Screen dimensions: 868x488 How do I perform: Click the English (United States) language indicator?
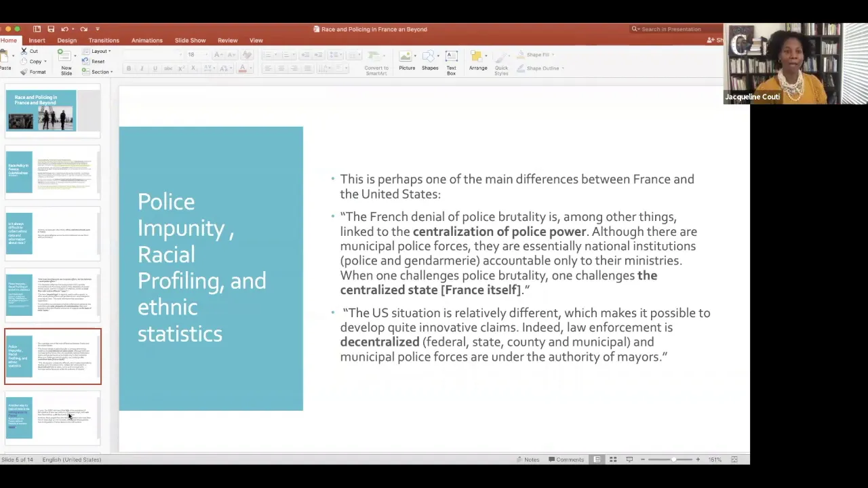[71, 460]
